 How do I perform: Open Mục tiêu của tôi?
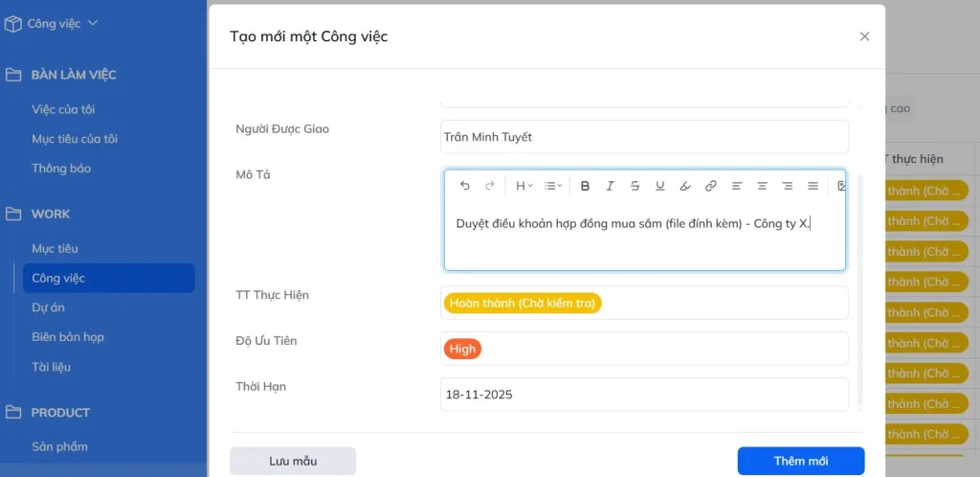(75, 139)
